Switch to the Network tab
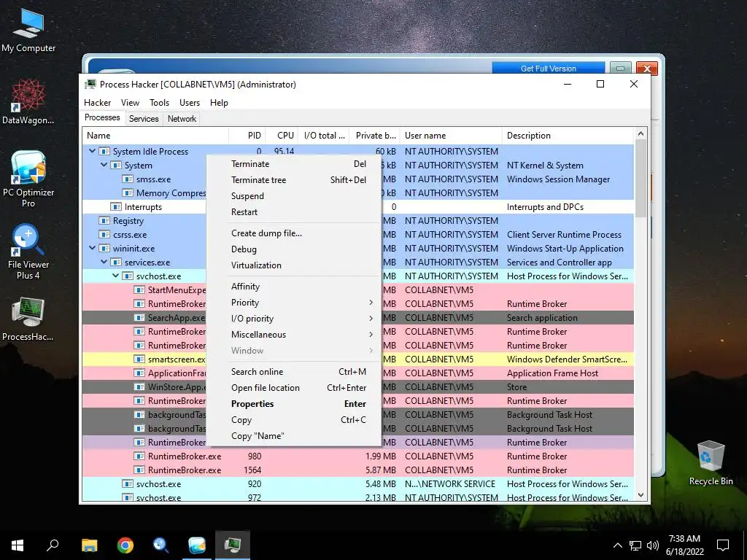Viewport: 747px width, 560px height. click(182, 119)
